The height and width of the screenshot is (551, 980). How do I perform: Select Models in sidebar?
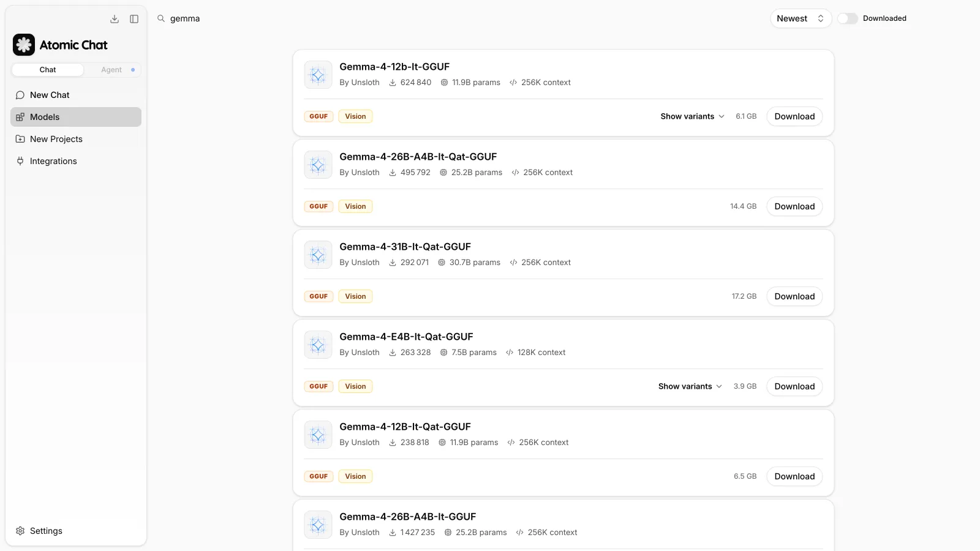[76, 117]
